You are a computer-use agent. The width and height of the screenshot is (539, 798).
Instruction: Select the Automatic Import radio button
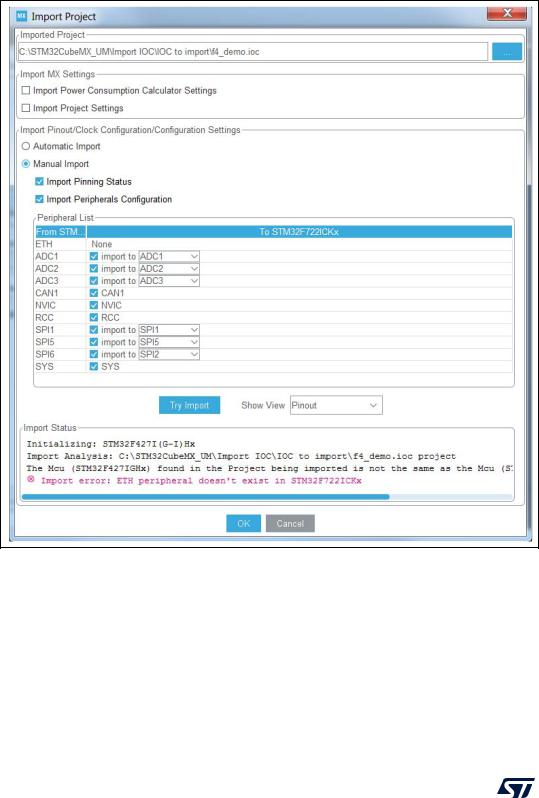pyautogui.click(x=26, y=146)
